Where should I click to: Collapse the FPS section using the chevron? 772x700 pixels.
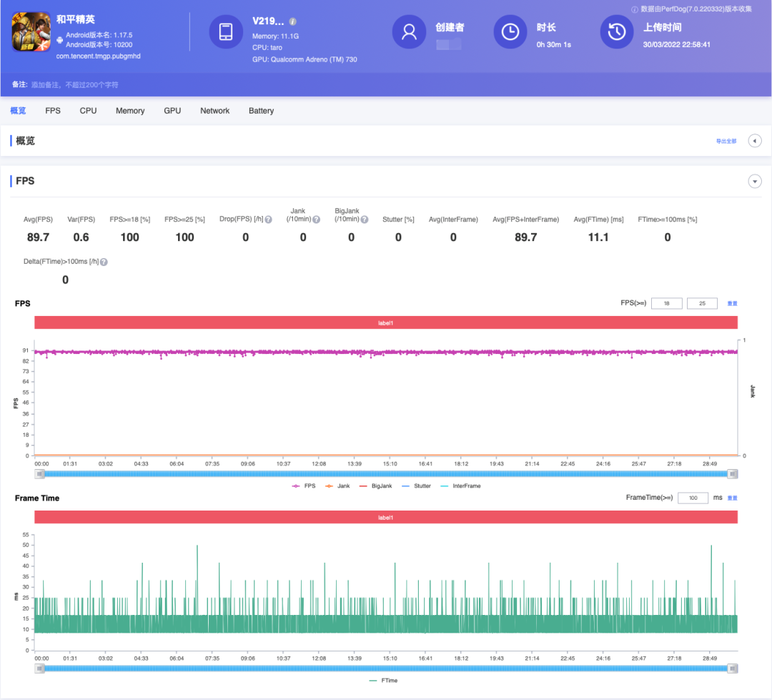(755, 182)
